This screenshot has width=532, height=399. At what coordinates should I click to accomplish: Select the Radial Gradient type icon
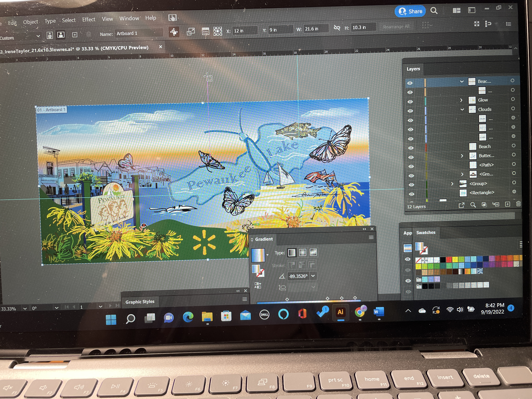[x=303, y=252]
